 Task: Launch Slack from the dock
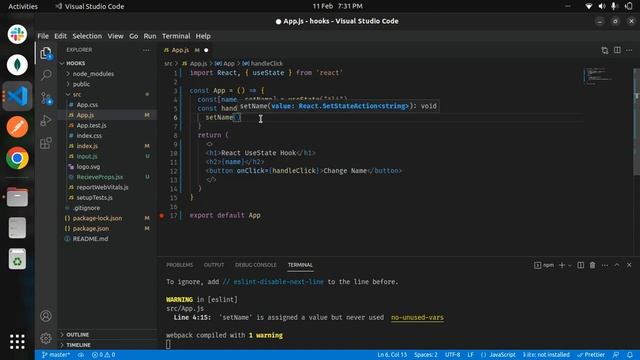[x=17, y=34]
